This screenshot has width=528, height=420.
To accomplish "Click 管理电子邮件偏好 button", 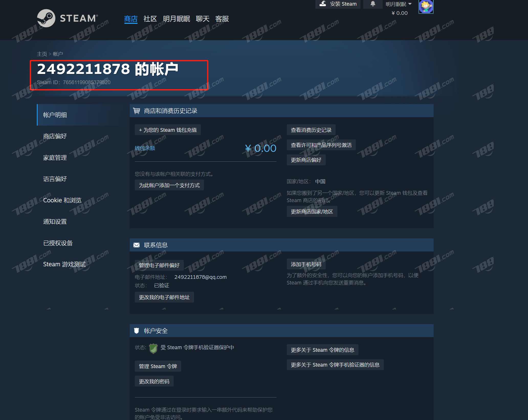I will (159, 265).
